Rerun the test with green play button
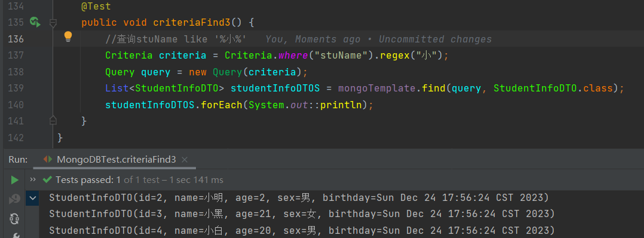This screenshot has height=238, width=644. (15, 180)
